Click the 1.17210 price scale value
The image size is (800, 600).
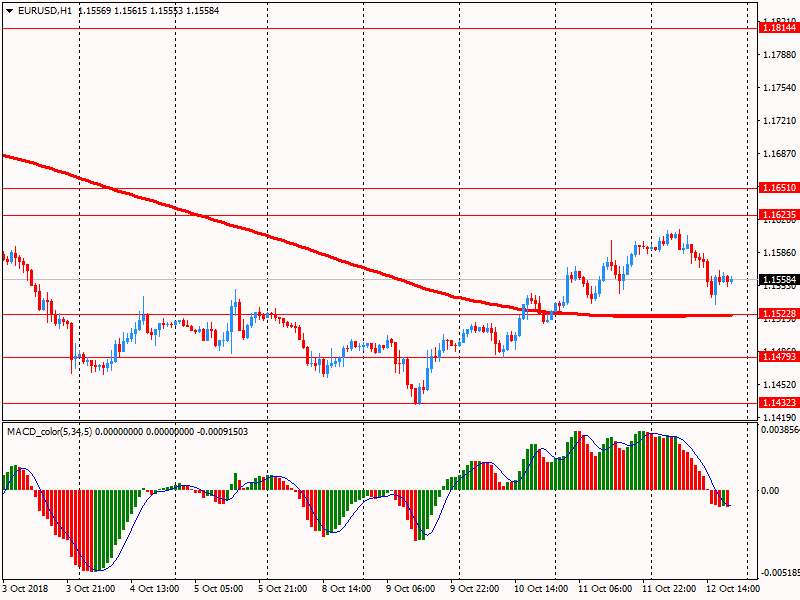pos(780,121)
